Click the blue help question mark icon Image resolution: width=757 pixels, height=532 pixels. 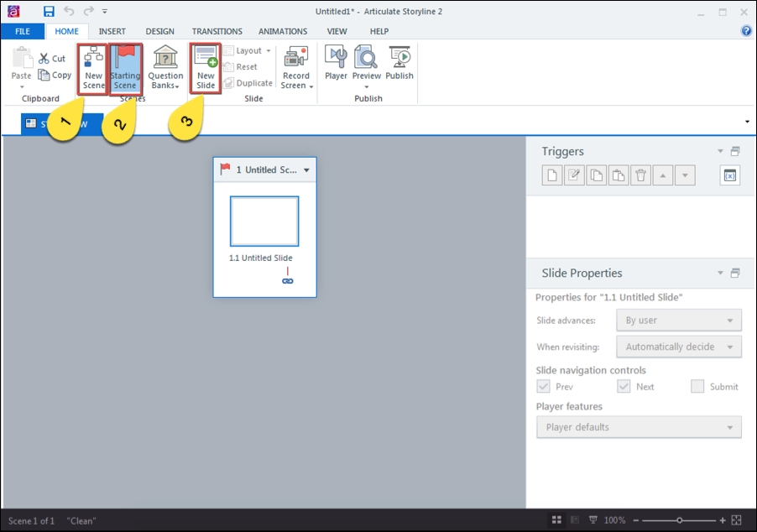[746, 31]
